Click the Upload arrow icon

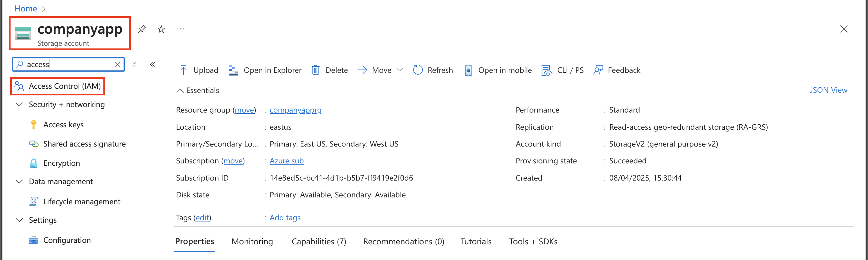tap(183, 70)
